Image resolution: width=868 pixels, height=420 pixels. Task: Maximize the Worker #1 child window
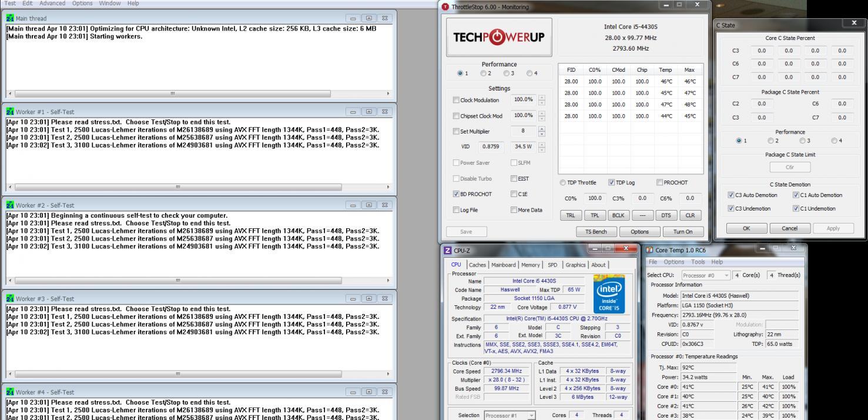[x=369, y=112]
